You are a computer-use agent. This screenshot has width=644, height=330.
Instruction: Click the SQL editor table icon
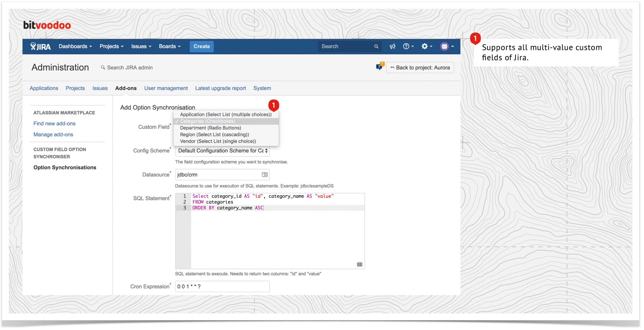360,264
